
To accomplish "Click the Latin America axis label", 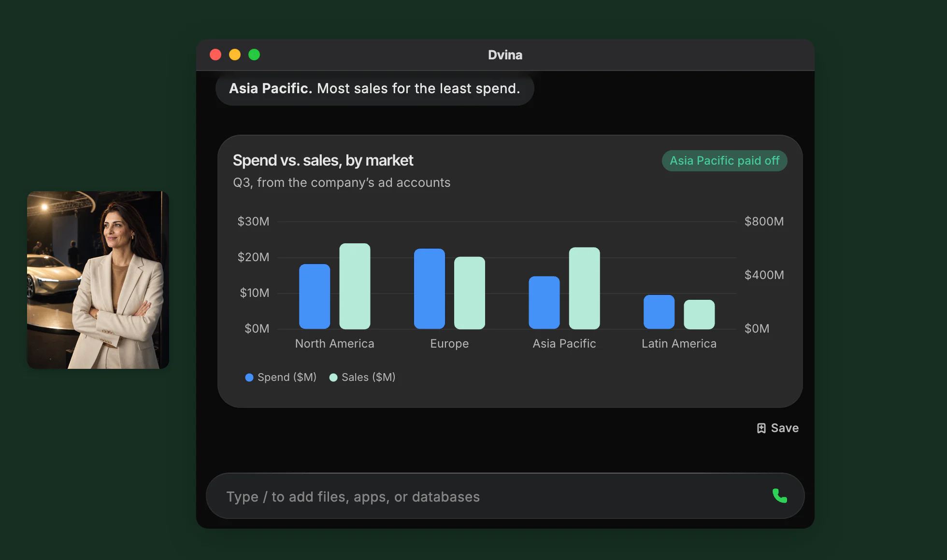I will point(679,344).
